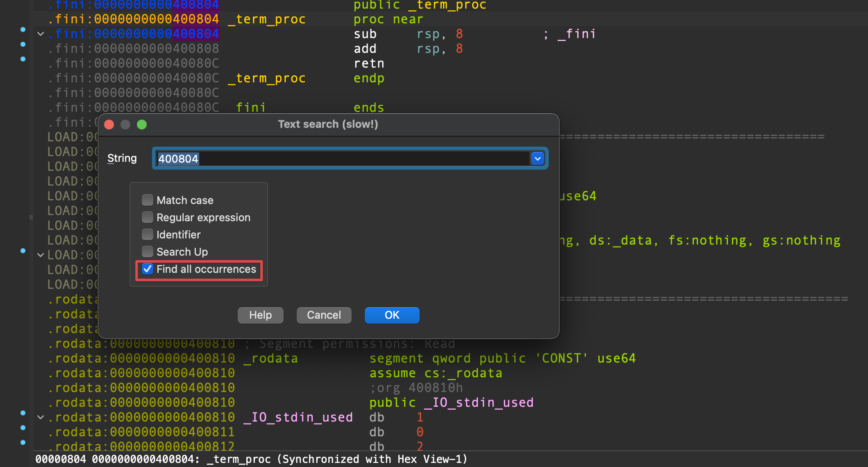
Task: Click breakpoint dot next to _IO_stdin_used db 1
Action: point(23,413)
